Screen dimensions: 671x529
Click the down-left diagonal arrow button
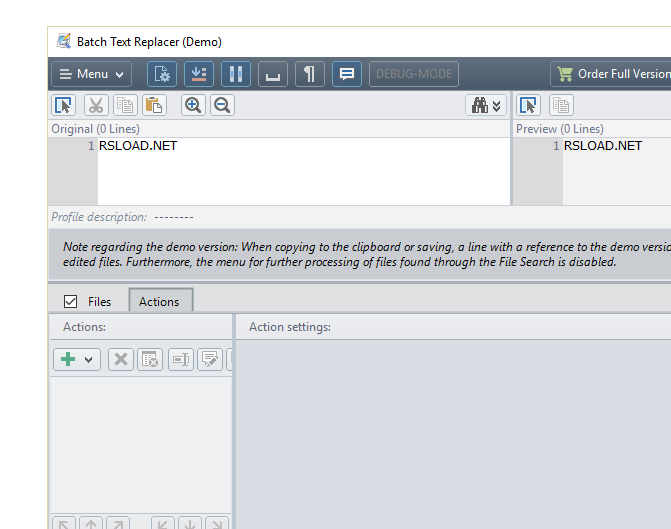[163, 523]
